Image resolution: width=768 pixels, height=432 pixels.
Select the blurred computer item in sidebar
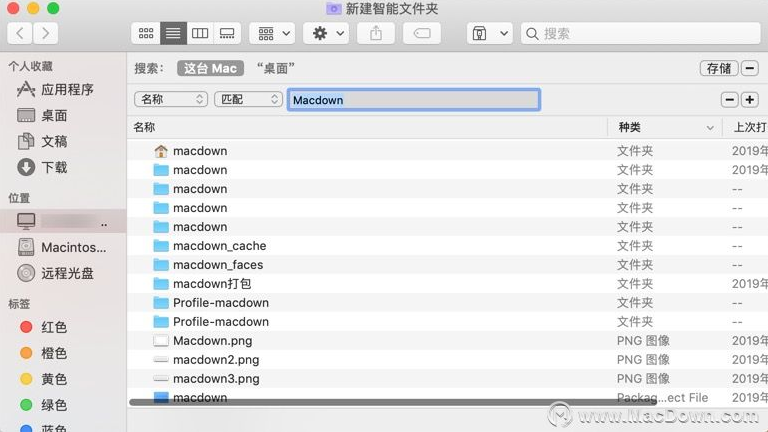pyautogui.click(x=63, y=221)
